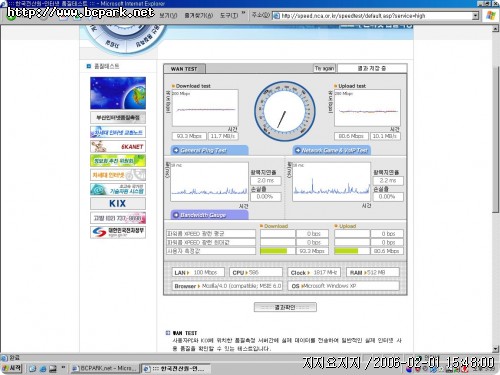Click the Browser Mozilla/4.0 field
The height and width of the screenshot is (375, 500).
click(227, 286)
